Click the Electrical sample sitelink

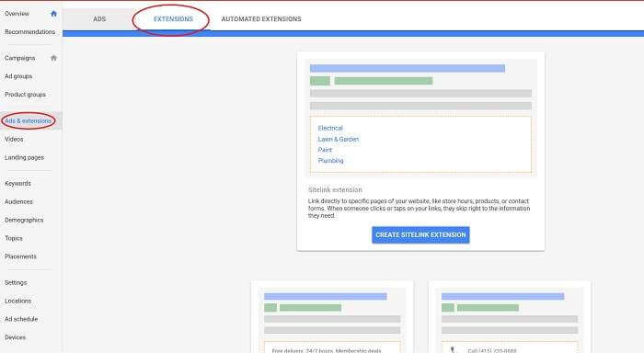[x=330, y=128]
